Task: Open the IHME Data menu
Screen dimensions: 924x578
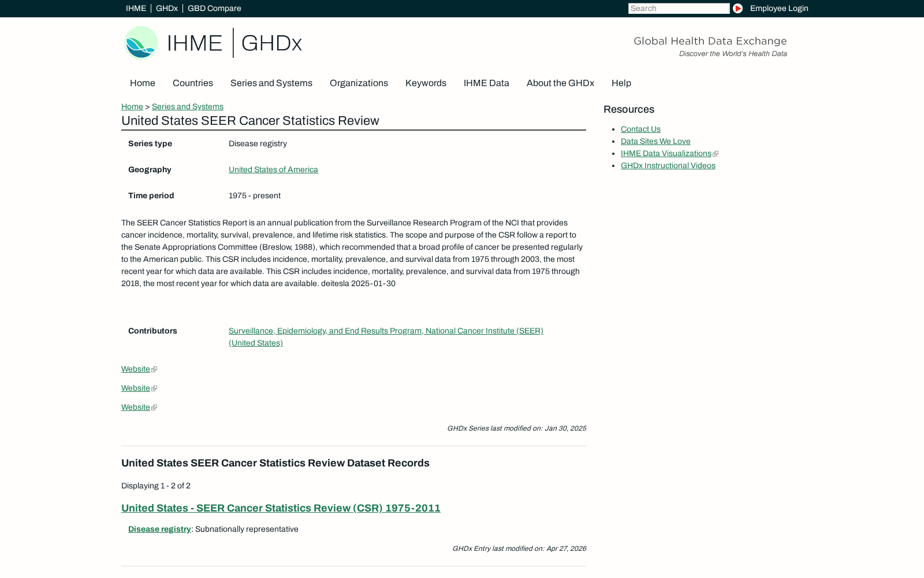Action: 486,83
